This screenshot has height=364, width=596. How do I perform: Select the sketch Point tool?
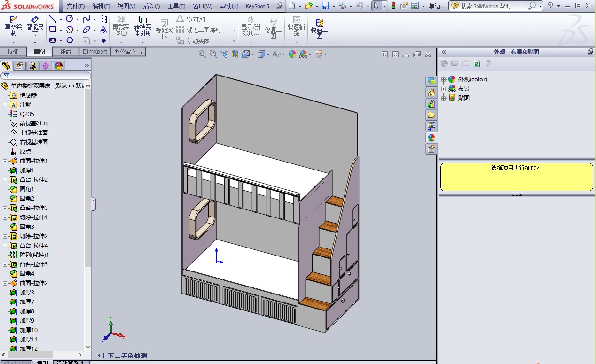[x=103, y=40]
